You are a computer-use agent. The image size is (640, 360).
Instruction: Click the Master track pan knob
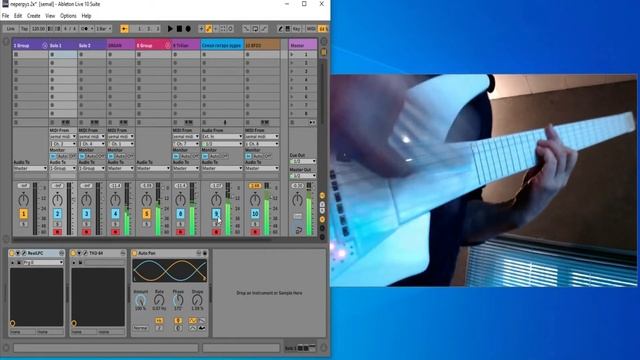point(298,200)
